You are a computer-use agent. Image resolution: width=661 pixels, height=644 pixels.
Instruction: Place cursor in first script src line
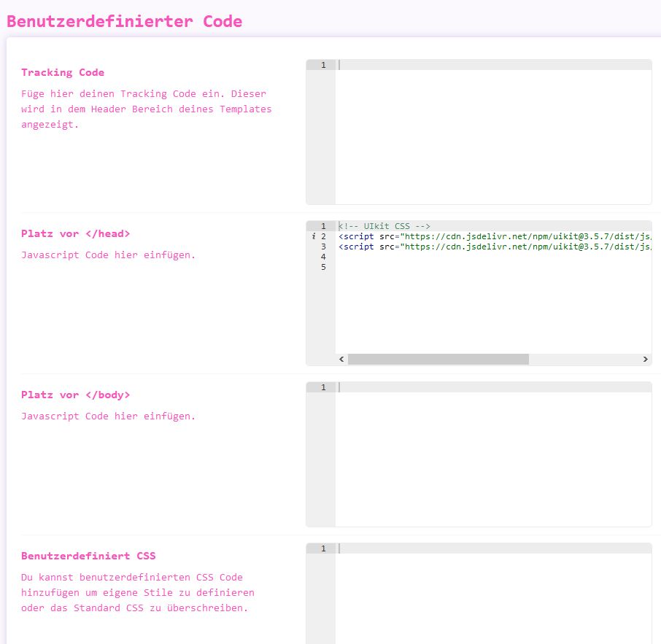pyautogui.click(x=492, y=236)
